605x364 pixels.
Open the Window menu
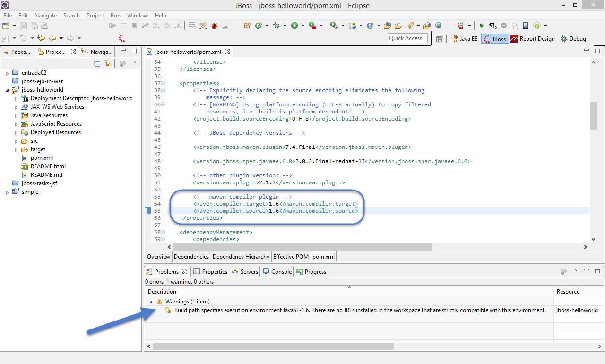coord(138,16)
